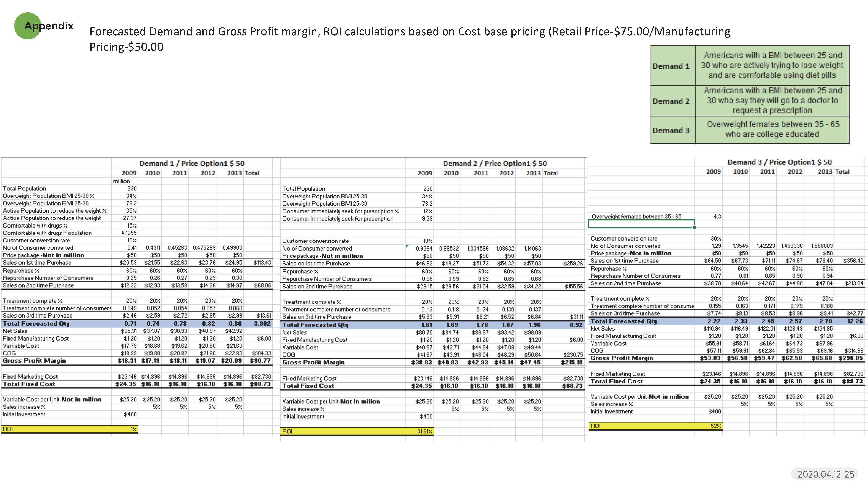
Task: Click the green Appendix circle badge
Action: coord(28,26)
